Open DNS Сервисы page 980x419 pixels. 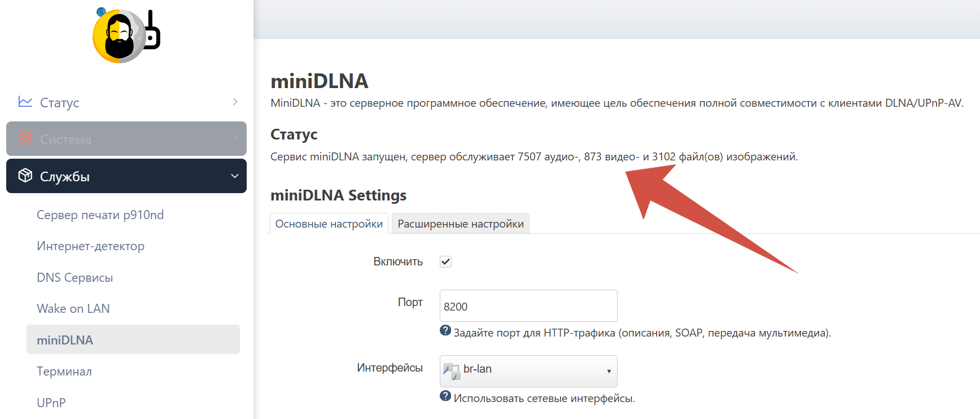pyautogui.click(x=75, y=277)
